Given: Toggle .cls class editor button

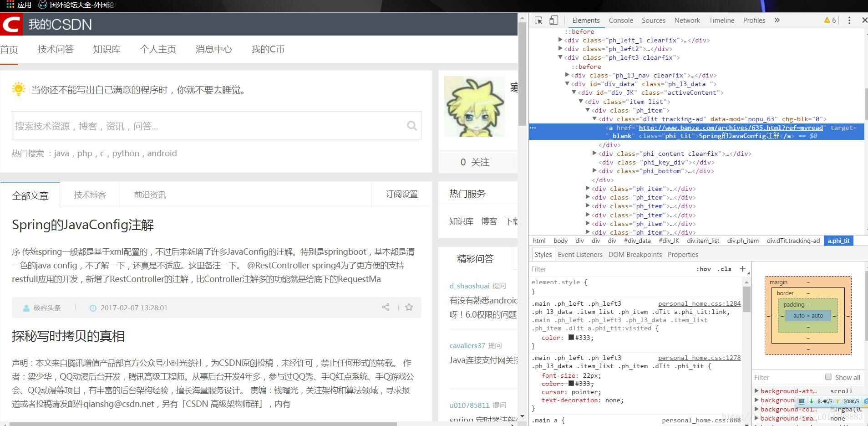Looking at the screenshot, I should [x=724, y=269].
